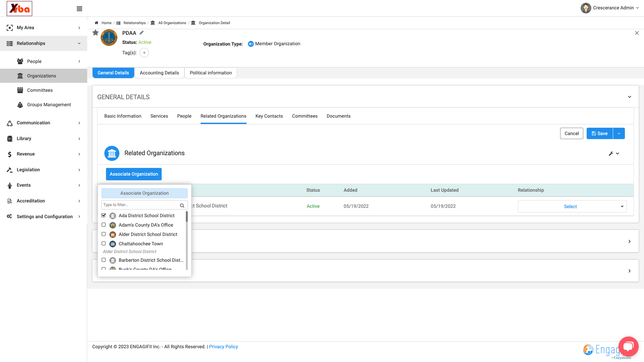Check Barberton District School District
The width and height of the screenshot is (644, 362).
click(x=104, y=260)
